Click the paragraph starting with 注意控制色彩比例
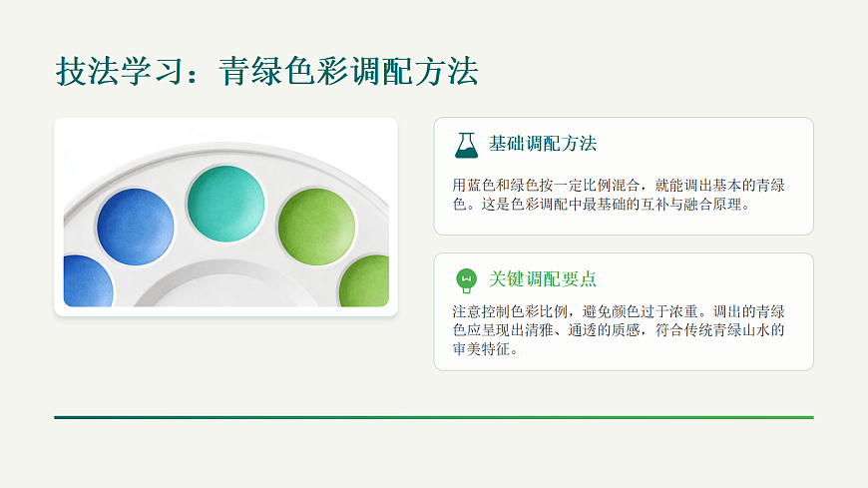Viewport: 868px width, 488px height. (x=619, y=329)
